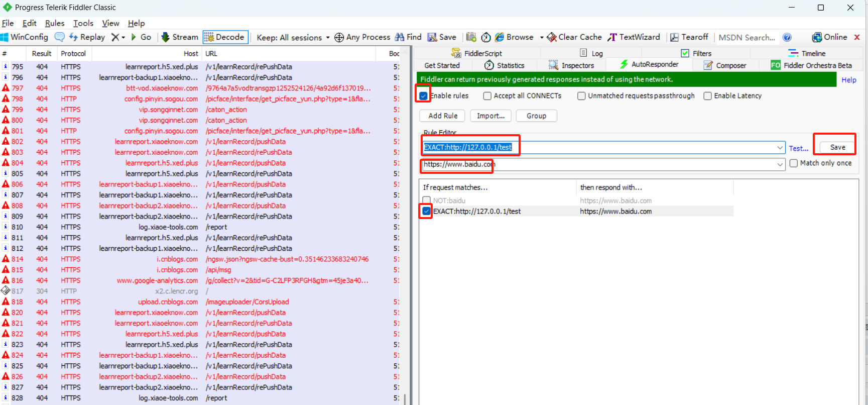Check Accept all CONNECTs
Viewport: 868px width, 405px height.
487,96
